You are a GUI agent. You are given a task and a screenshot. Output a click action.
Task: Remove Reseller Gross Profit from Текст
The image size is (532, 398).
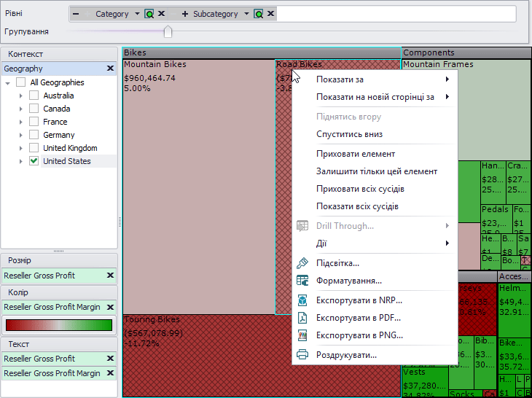point(110,359)
